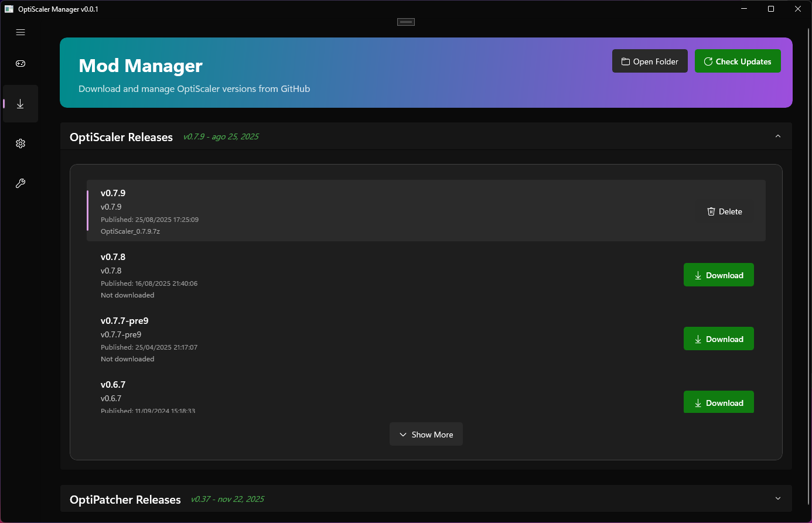Click the 'Download and manage OptiScaler versions' subtitle

[195, 89]
